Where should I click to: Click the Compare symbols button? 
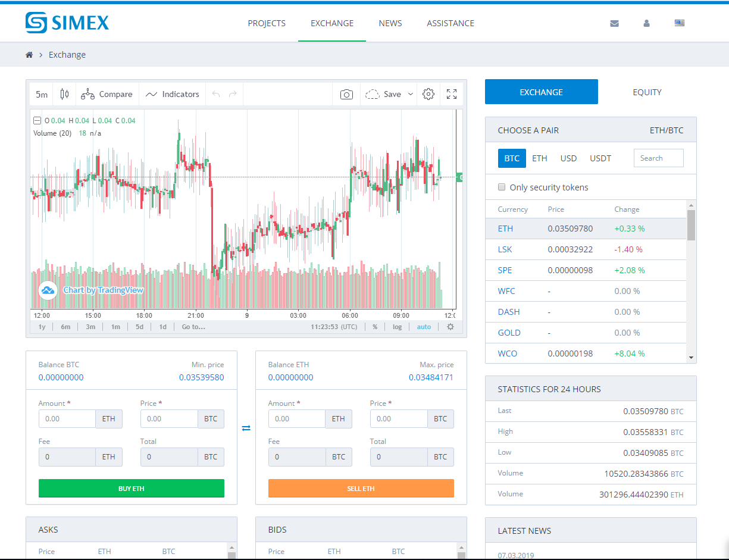(107, 94)
